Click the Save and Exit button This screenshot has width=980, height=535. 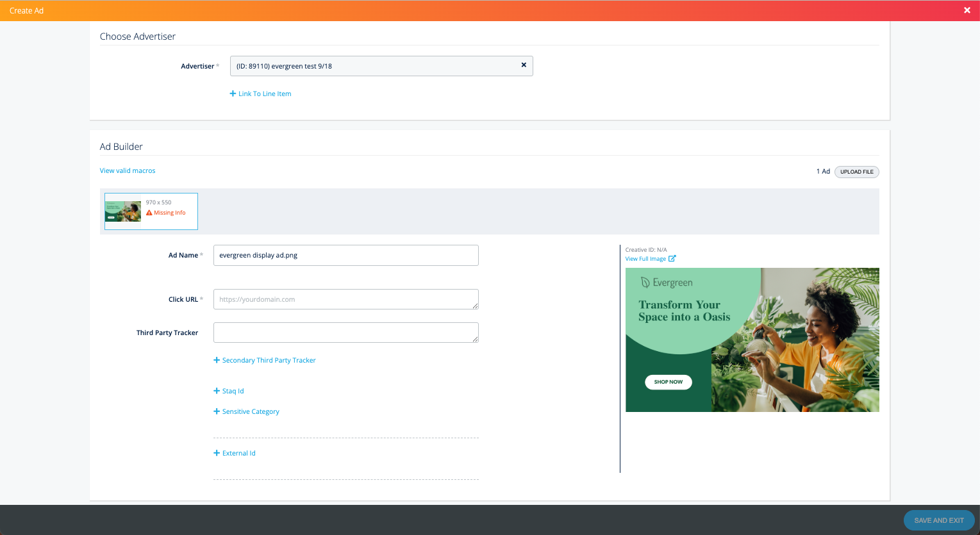(938, 520)
